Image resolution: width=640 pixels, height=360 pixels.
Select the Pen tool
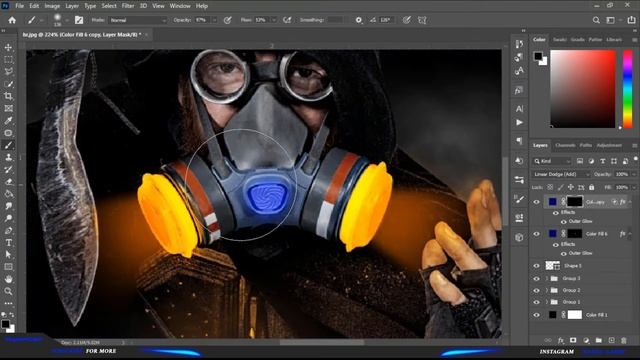8,231
